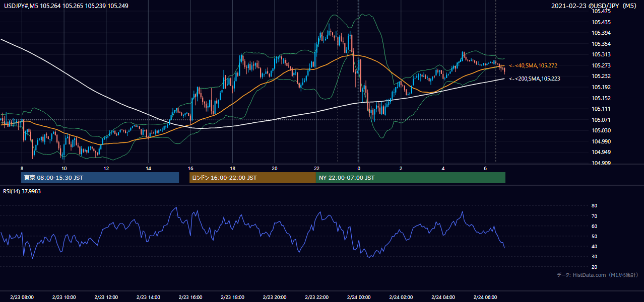This screenshot has height=302, width=644.
Task: Open the HistData.com data source credit
Action: coord(598,275)
